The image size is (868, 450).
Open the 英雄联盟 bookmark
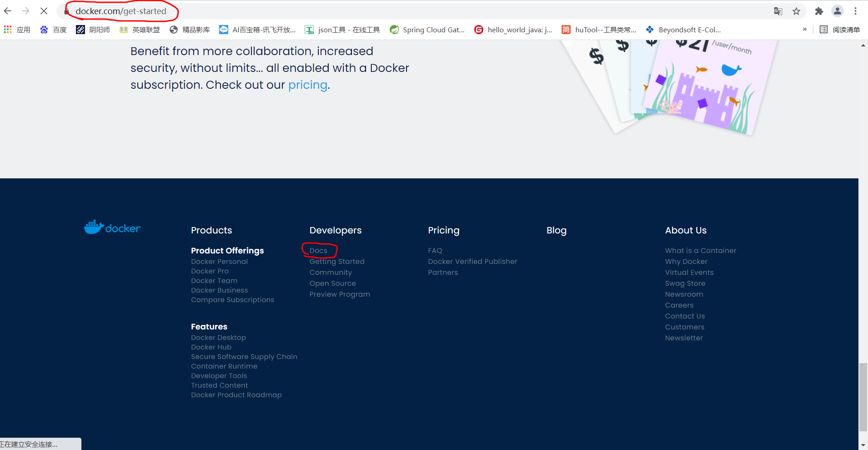pyautogui.click(x=140, y=30)
